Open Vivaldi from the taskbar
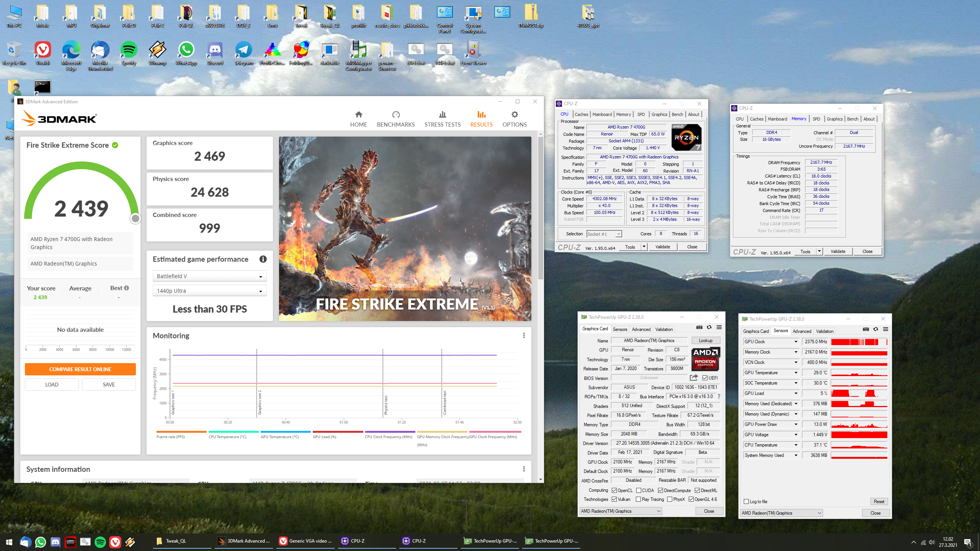This screenshot has width=980, height=551. pos(115,542)
